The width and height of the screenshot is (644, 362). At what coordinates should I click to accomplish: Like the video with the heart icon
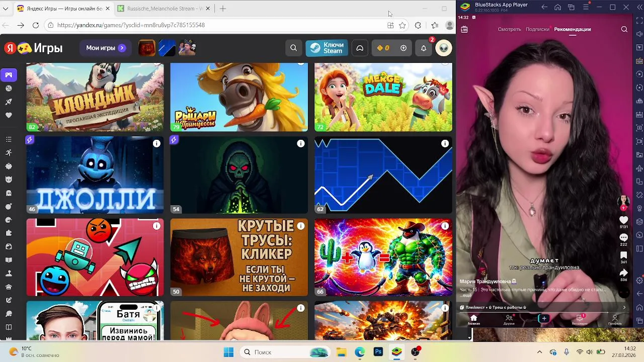(624, 220)
